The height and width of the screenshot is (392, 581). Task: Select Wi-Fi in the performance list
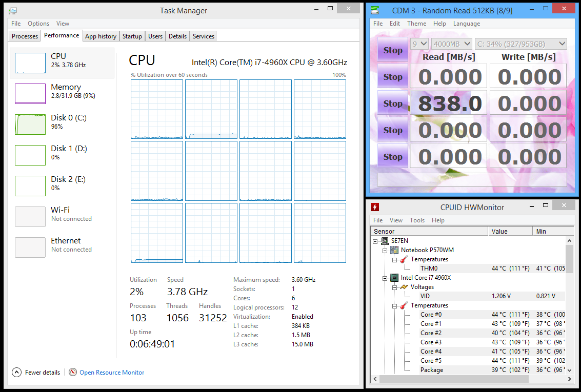pos(62,217)
